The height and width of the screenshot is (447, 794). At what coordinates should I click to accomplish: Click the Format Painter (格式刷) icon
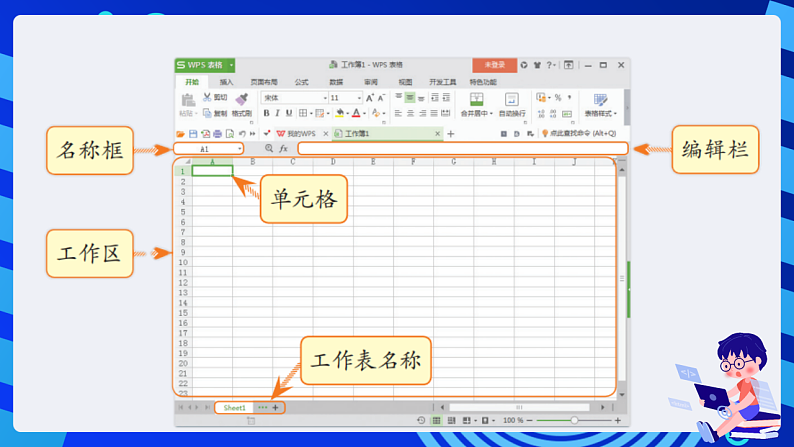241,100
